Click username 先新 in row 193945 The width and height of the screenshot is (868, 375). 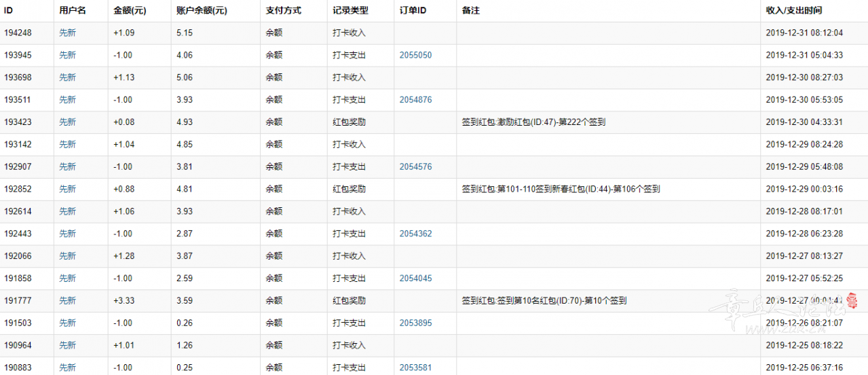pyautogui.click(x=68, y=55)
